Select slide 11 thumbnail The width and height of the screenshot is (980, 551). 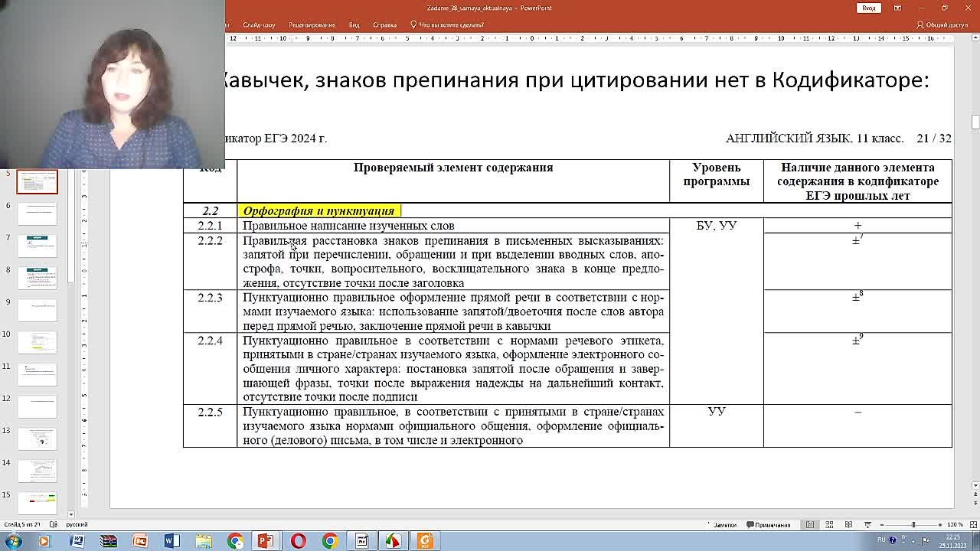coord(37,374)
